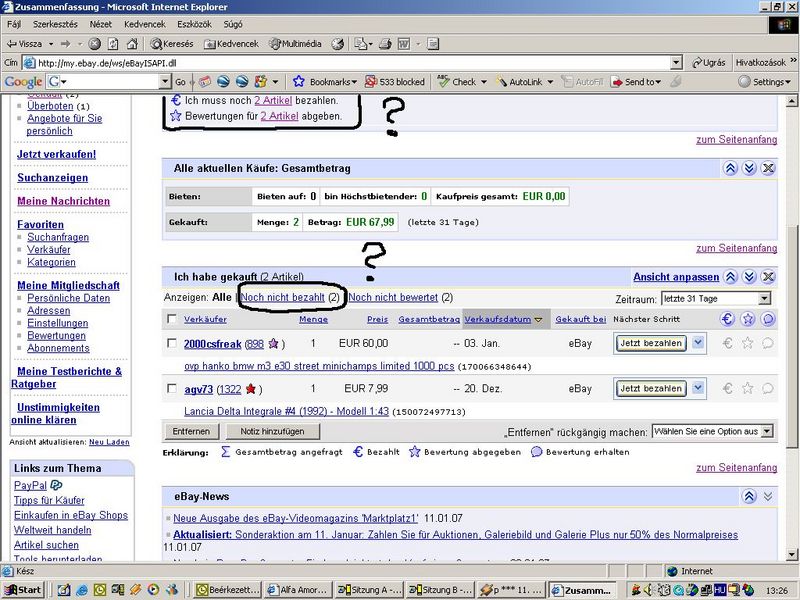Viewport: 800px width, 600px height.
Task: Open Zeitraum letzte 31 Tage dropdown
Action: pos(716,298)
